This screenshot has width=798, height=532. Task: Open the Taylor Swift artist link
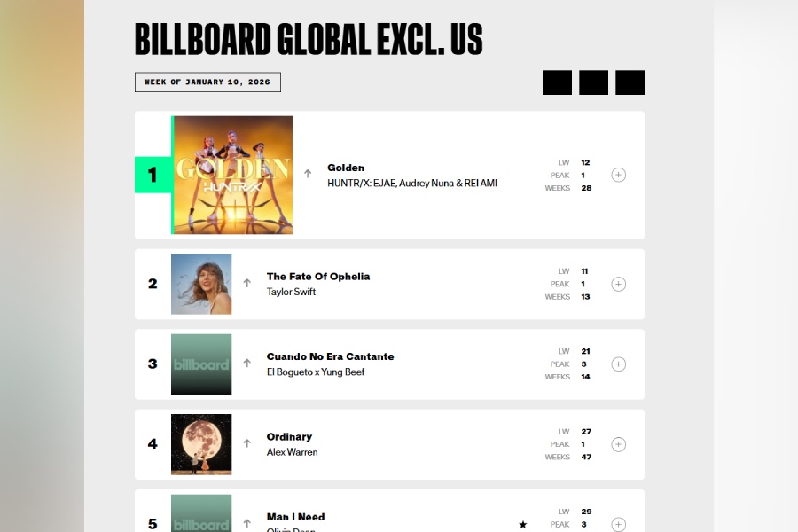click(291, 292)
